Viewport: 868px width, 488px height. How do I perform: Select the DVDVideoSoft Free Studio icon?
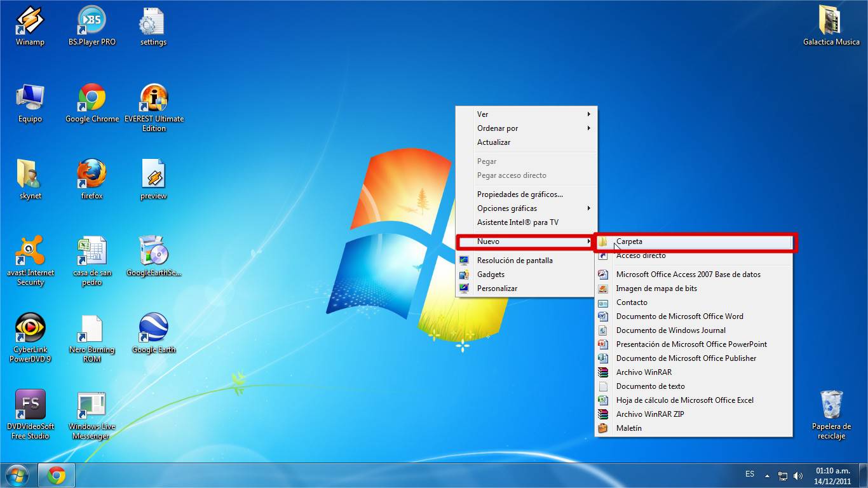[x=30, y=405]
